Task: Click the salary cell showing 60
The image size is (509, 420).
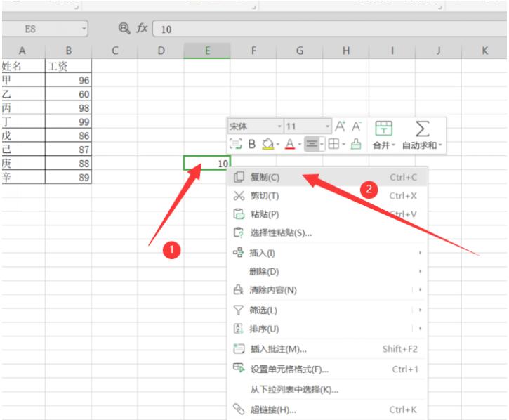Action: [69, 93]
